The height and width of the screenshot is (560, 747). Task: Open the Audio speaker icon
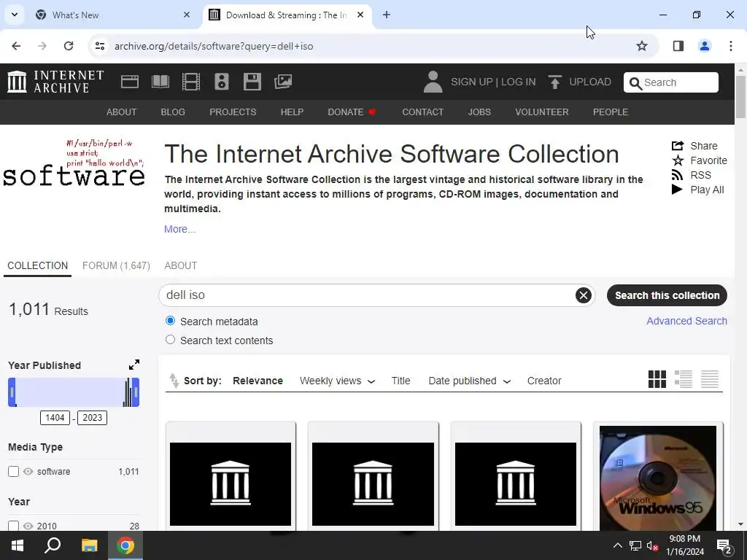coord(222,82)
